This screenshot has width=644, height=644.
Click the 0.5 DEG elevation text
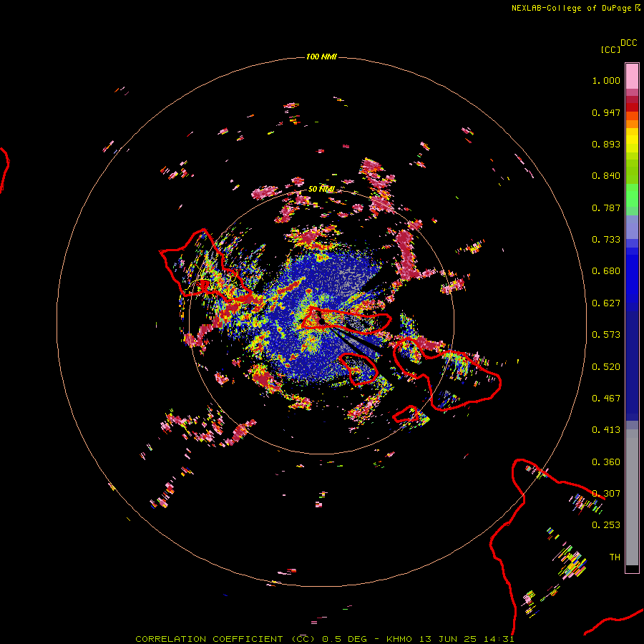[345, 639]
